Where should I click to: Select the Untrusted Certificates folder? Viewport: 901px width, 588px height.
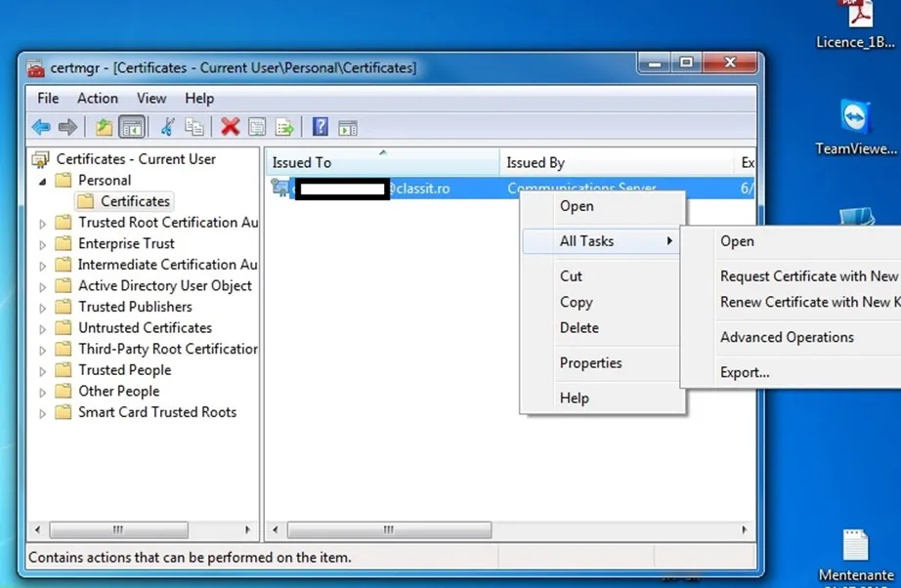145,328
